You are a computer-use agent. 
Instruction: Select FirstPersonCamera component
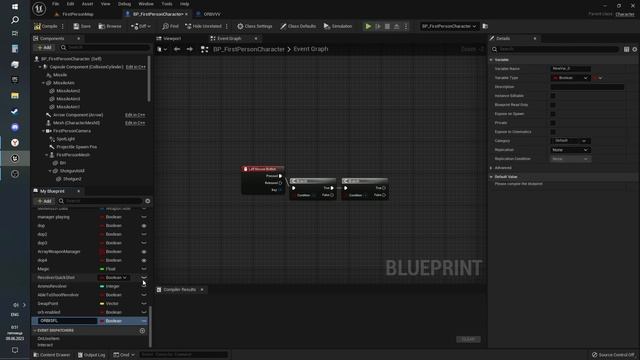click(72, 131)
